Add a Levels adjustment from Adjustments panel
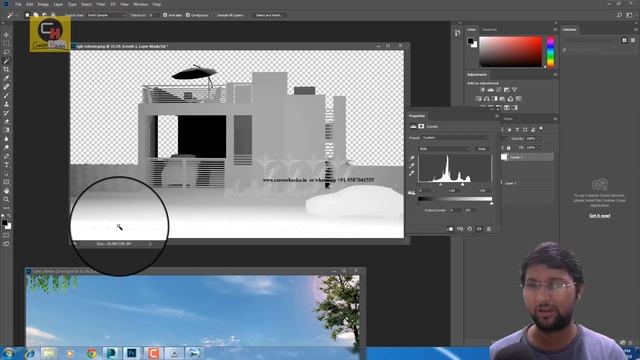This screenshot has height=360, width=640. click(491, 90)
